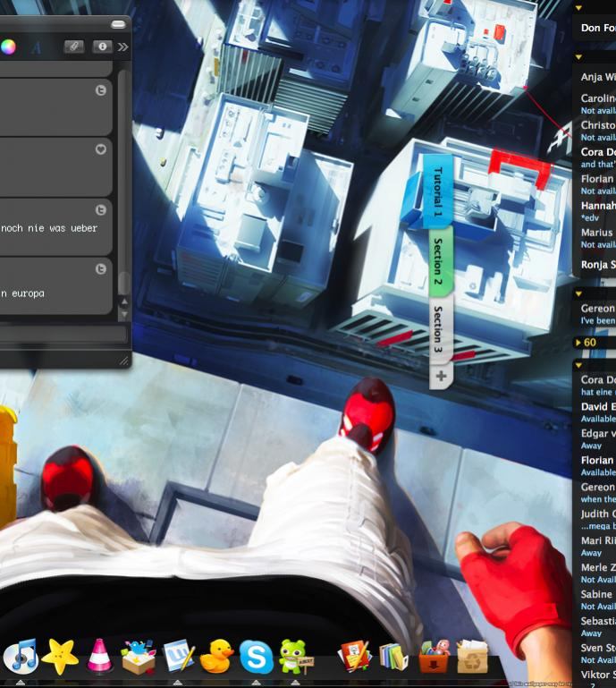The width and height of the screenshot is (616, 688).
Task: Switch to the Section 3 tab
Action: click(x=440, y=329)
